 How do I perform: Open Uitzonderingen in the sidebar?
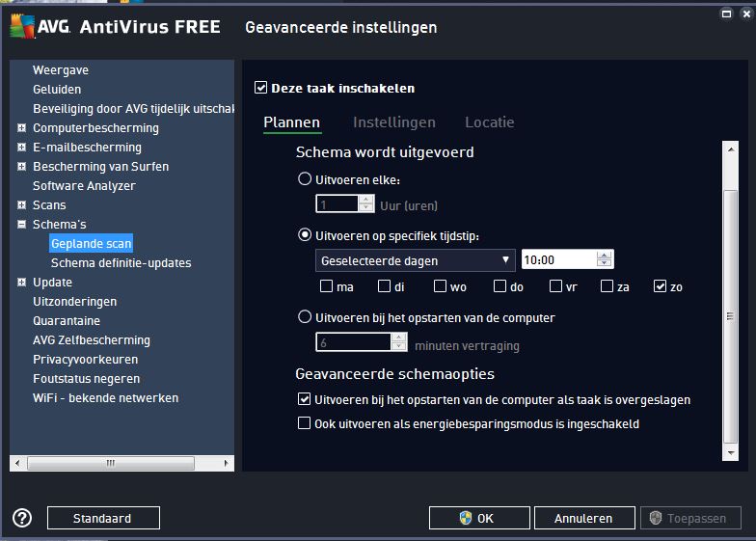pos(75,301)
